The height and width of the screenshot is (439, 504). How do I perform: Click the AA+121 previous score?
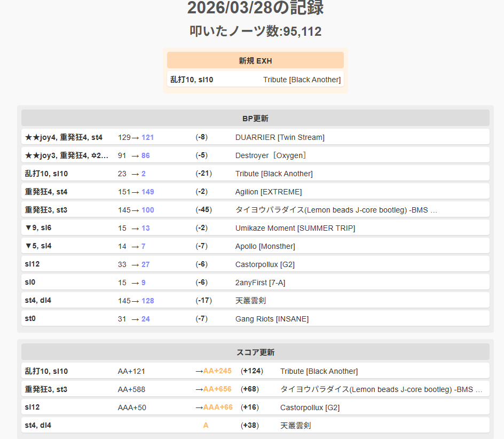point(131,371)
